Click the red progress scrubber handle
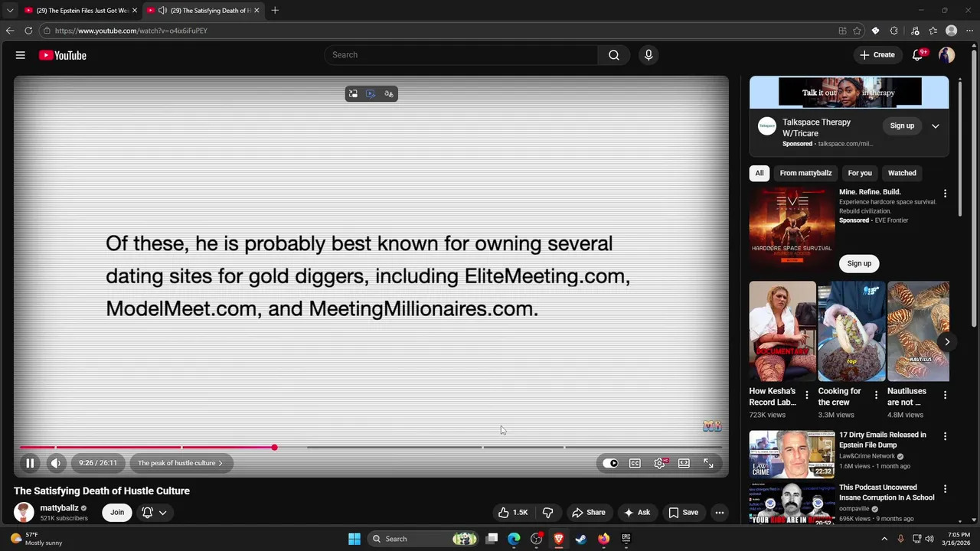 tap(274, 447)
